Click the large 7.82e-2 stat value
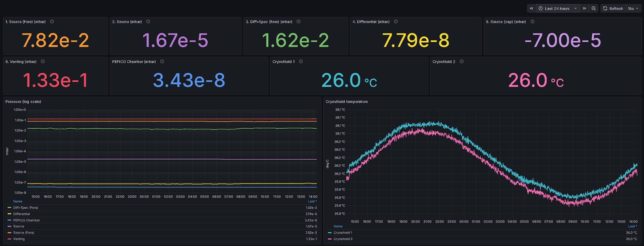Viewport: 644px width, 246px height. tap(55, 40)
